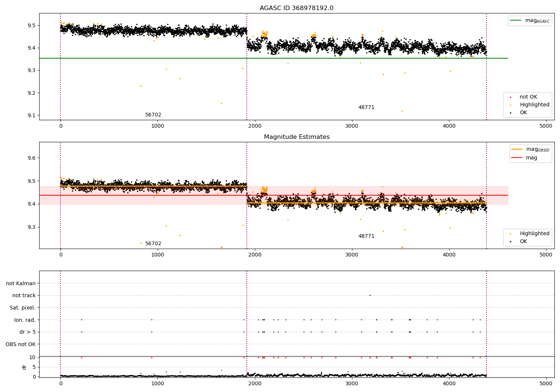560x392 pixels.
Task: Click the 'Sat. pixel.' row label
Action: 23,308
